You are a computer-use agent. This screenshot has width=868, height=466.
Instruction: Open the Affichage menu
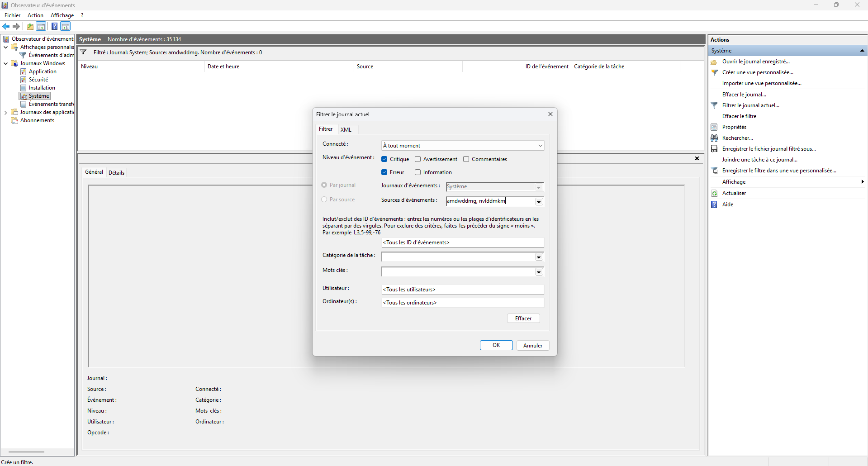(62, 15)
